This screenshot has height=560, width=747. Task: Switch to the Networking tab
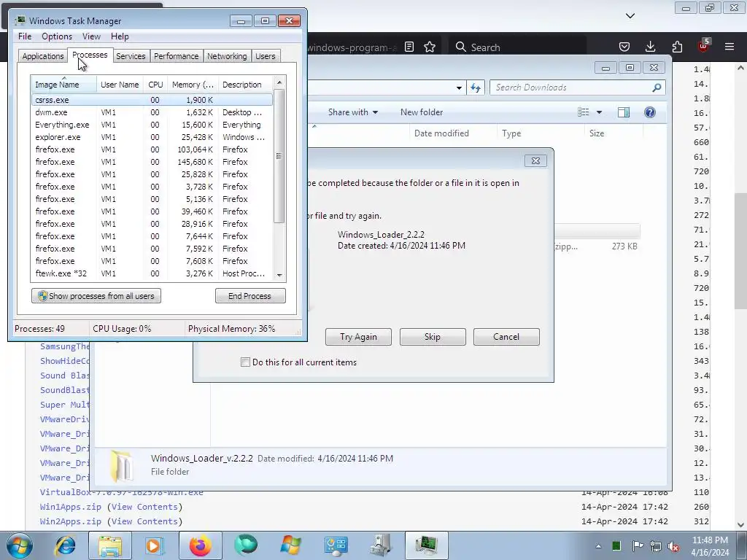pos(227,56)
